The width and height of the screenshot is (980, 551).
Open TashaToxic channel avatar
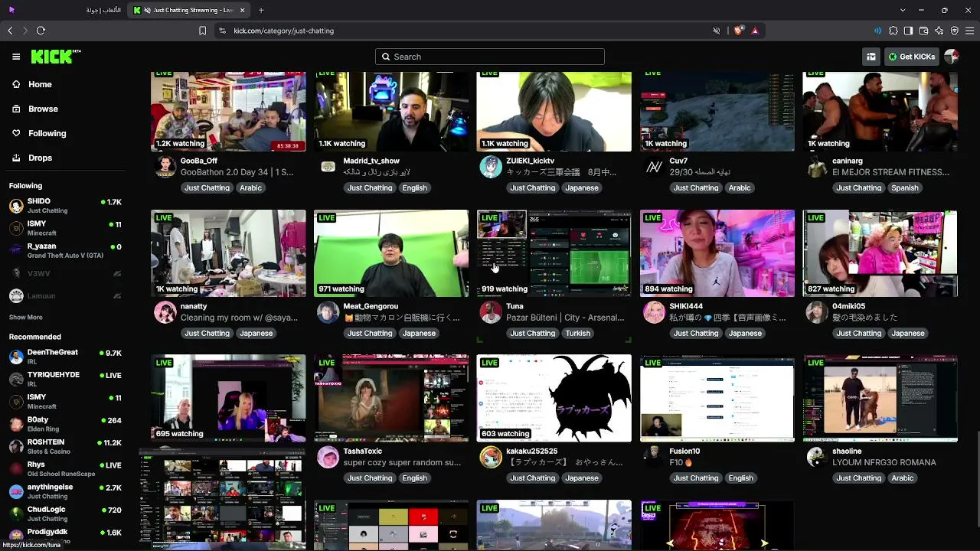coord(328,457)
